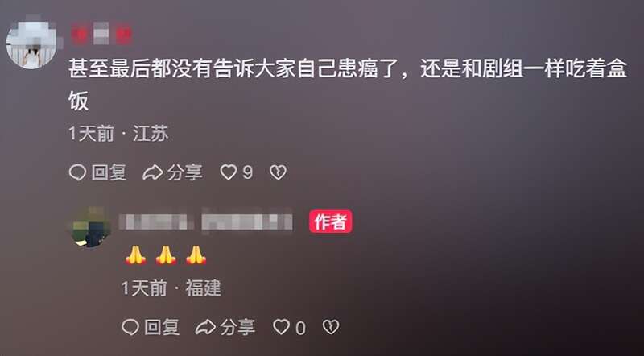644x356 pixels.
Task: Click 回复 text under the Fujian reply
Action: pyautogui.click(x=162, y=327)
